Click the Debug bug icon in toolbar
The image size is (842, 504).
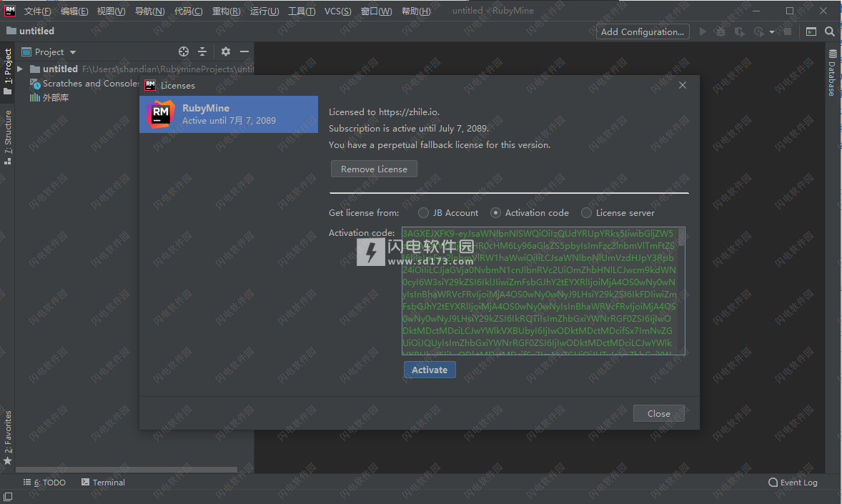pyautogui.click(x=720, y=31)
